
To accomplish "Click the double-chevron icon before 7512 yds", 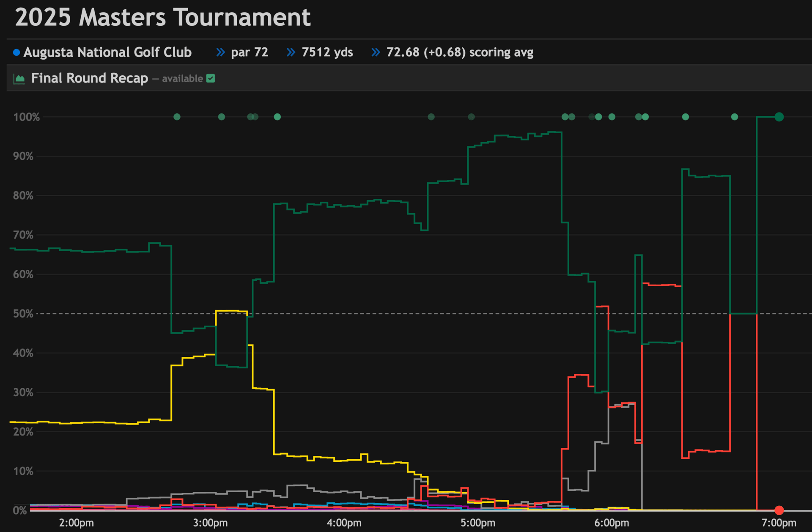I will point(291,52).
